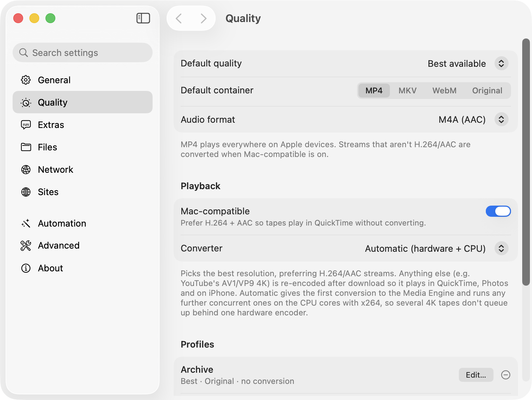Edit the Archive profile
The height and width of the screenshot is (400, 532).
[x=476, y=375]
